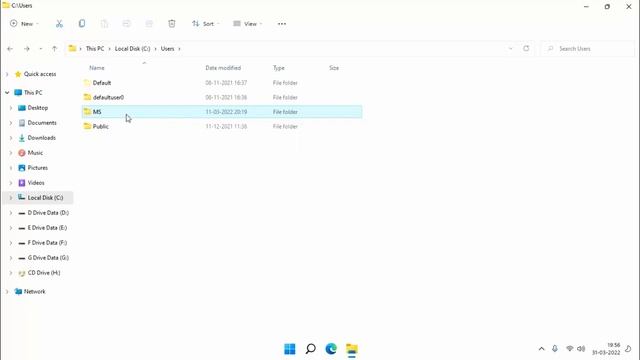Open the See more ellipsis menu
This screenshot has height=360, width=640.
[x=282, y=24]
